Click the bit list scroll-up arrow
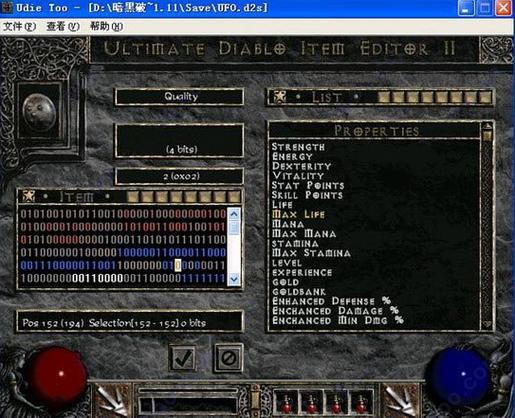The width and height of the screenshot is (515, 418). click(x=234, y=214)
